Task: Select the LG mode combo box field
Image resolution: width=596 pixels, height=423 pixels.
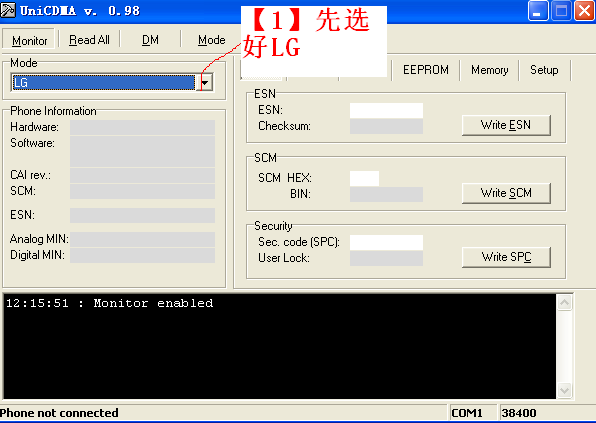Action: [x=103, y=82]
